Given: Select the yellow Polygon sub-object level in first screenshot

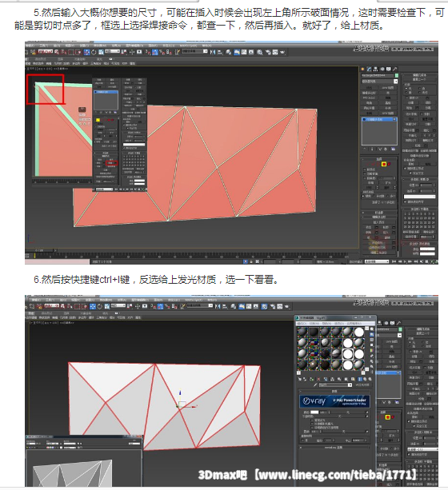Looking at the screenshot, I should [x=384, y=164].
